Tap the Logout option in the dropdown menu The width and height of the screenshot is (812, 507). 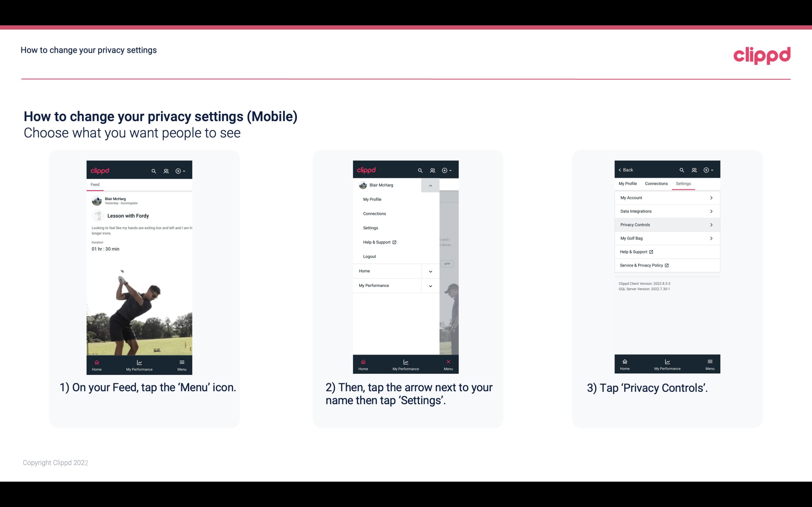pyautogui.click(x=369, y=257)
